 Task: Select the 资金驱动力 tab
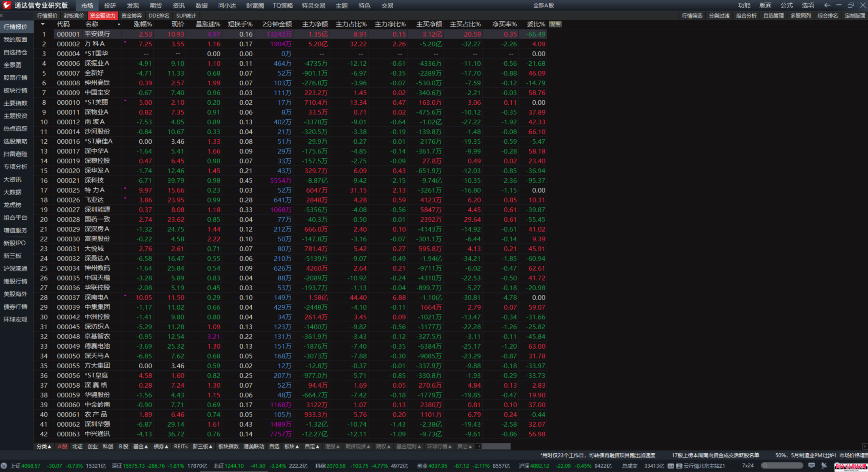pyautogui.click(x=102, y=16)
